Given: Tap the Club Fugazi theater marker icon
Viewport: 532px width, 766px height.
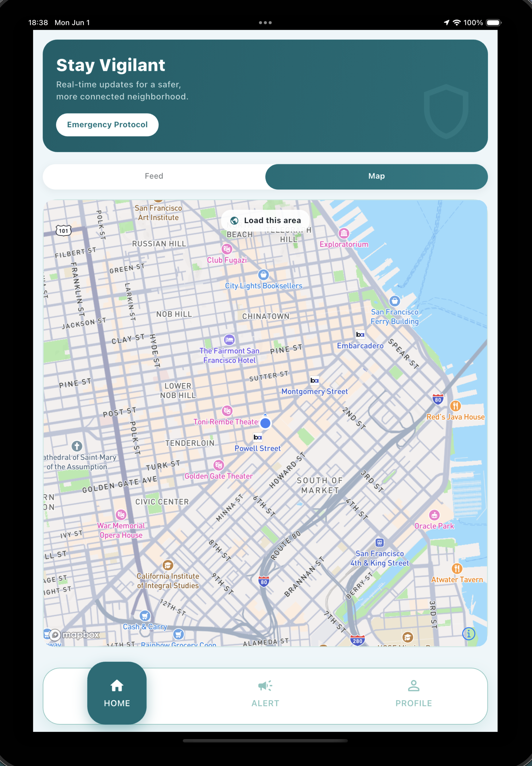Looking at the screenshot, I should pos(227,249).
